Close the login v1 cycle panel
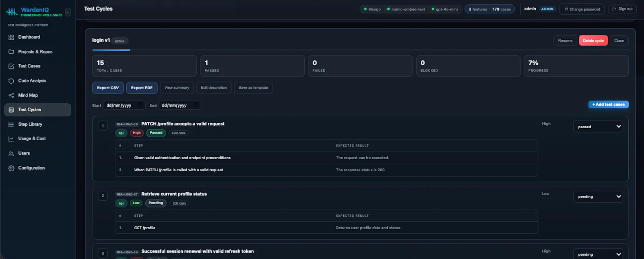This screenshot has height=259, width=644. 619,41
